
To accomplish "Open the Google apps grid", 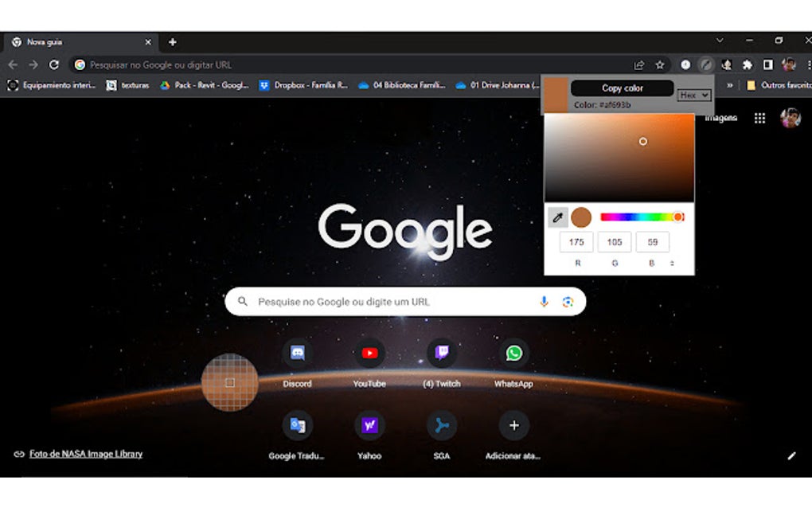I will point(759,117).
